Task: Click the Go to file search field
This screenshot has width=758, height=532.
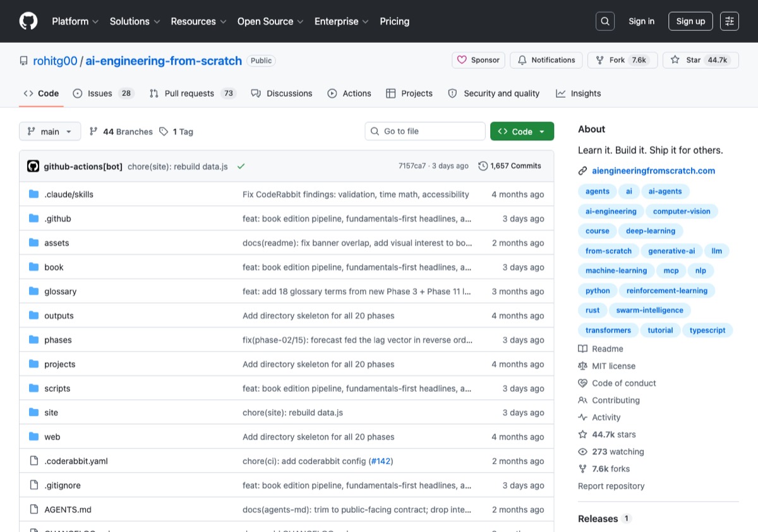Action: point(425,131)
